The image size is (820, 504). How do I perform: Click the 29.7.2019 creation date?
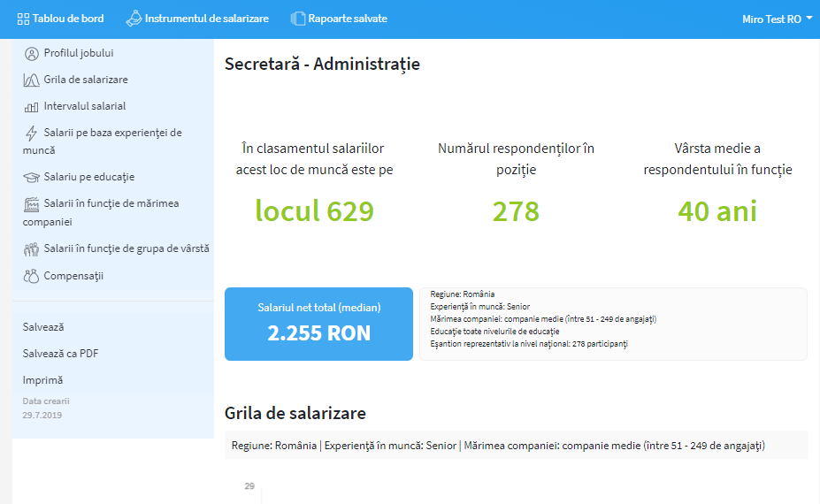click(42, 415)
